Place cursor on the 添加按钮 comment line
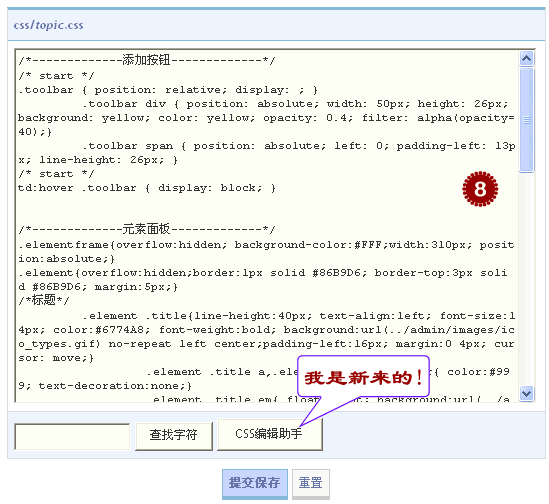The image size is (549, 504). tap(147, 60)
